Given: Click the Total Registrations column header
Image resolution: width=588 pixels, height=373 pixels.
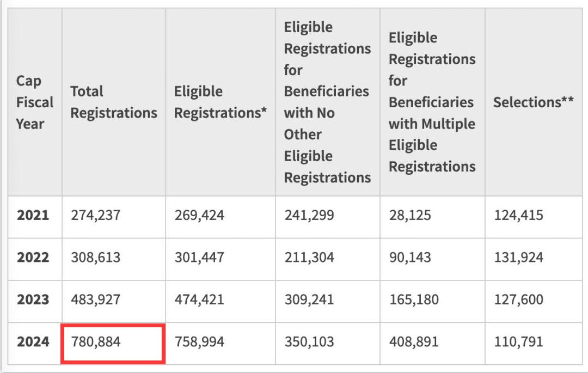Looking at the screenshot, I should tap(114, 102).
